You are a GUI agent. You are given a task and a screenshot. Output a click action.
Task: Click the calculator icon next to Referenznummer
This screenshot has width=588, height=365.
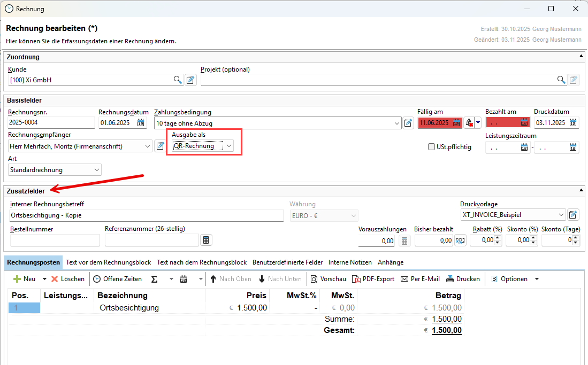pyautogui.click(x=206, y=240)
